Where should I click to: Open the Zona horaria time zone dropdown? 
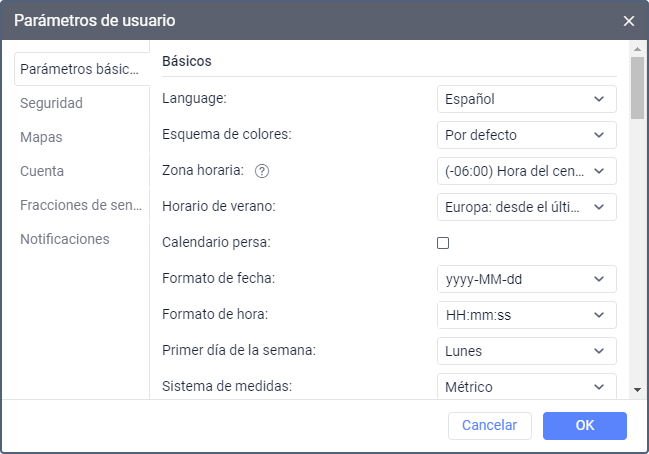tap(526, 171)
